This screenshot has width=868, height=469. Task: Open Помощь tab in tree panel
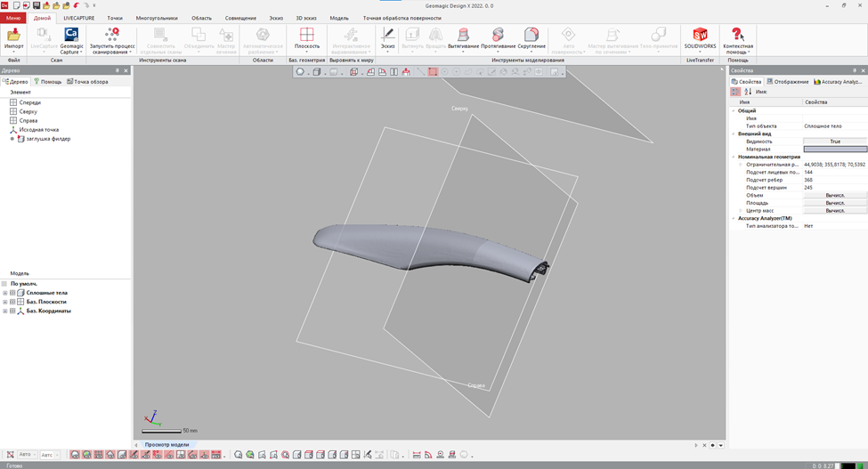pyautogui.click(x=47, y=82)
